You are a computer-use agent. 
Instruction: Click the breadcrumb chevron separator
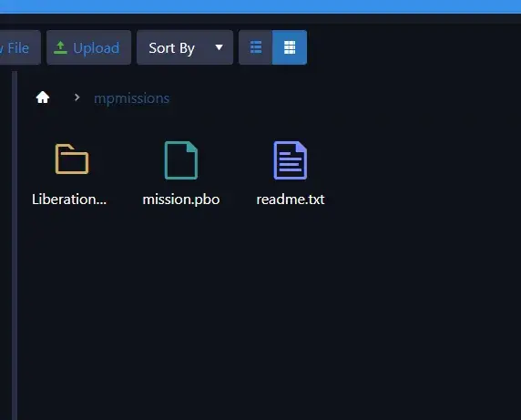[77, 97]
